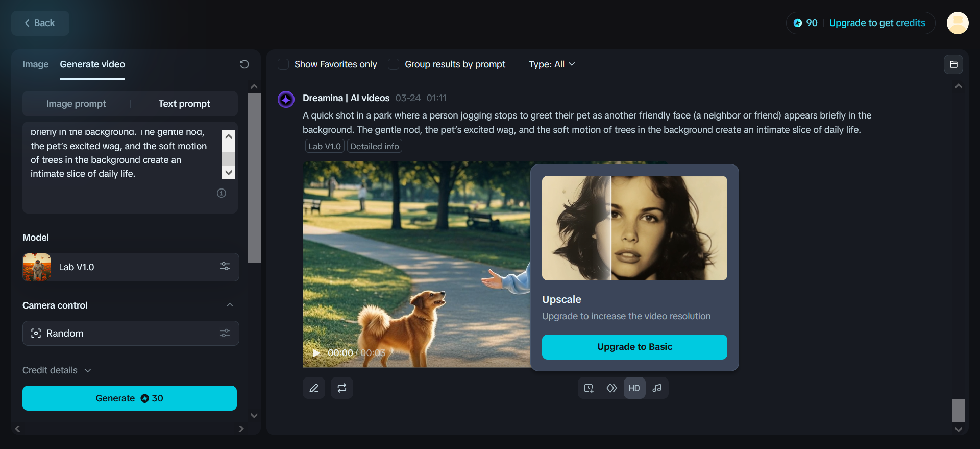Go Back to previous page
Image resolution: width=980 pixels, height=449 pixels.
pos(40,23)
